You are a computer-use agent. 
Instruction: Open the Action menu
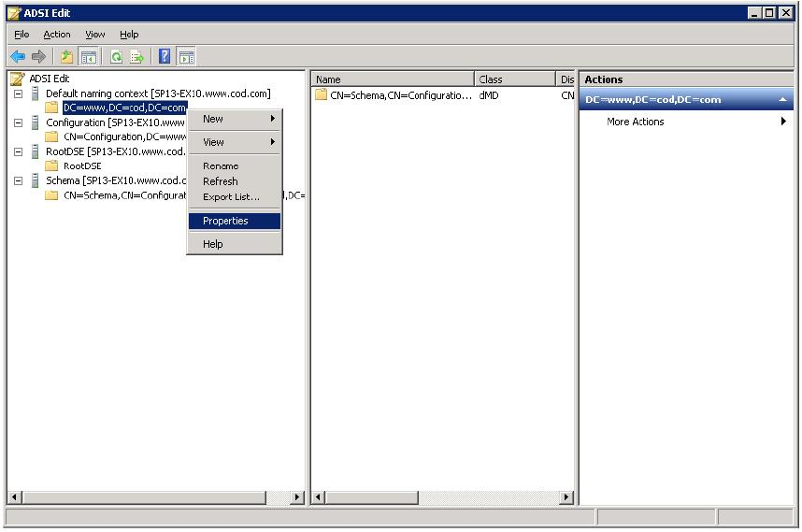click(57, 35)
